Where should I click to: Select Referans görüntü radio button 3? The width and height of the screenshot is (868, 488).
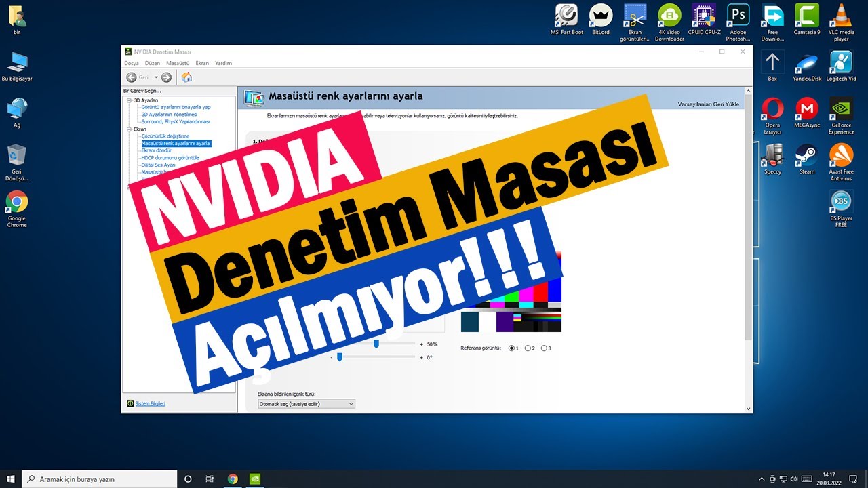pos(545,348)
